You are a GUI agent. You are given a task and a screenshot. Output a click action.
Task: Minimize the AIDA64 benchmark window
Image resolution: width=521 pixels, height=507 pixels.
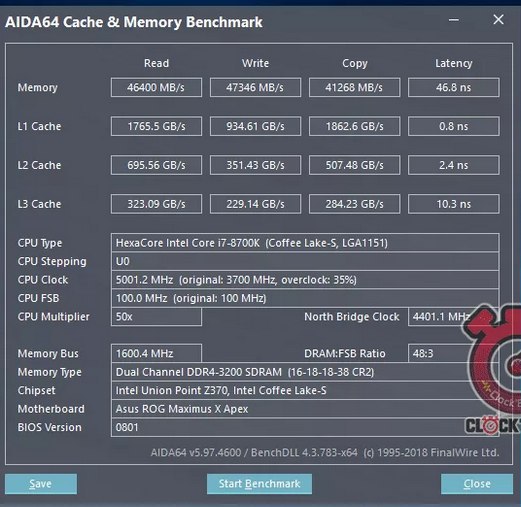tap(454, 20)
